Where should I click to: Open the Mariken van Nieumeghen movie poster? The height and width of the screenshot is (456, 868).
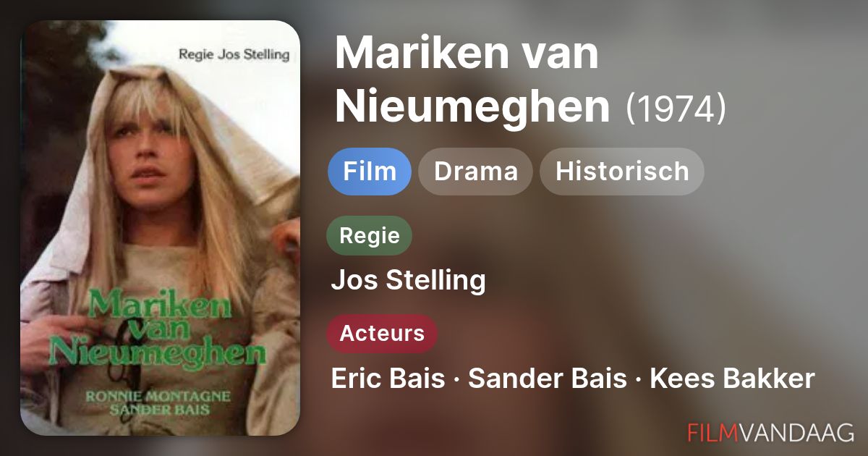pos(160,228)
